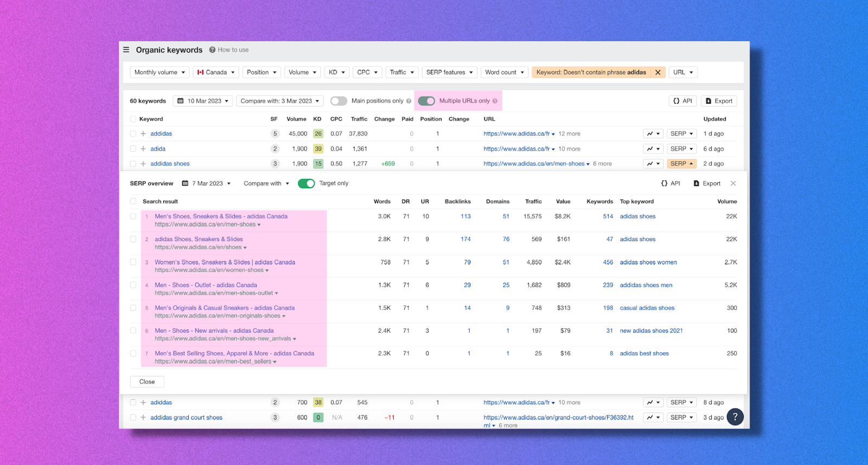Open the CPC filter dropdown
868x465 pixels.
point(367,72)
